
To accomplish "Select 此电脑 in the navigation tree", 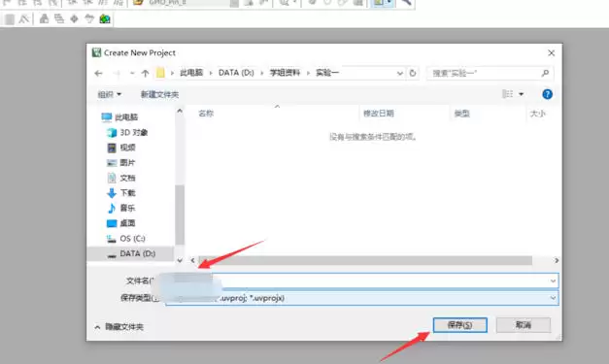I will click(x=126, y=117).
